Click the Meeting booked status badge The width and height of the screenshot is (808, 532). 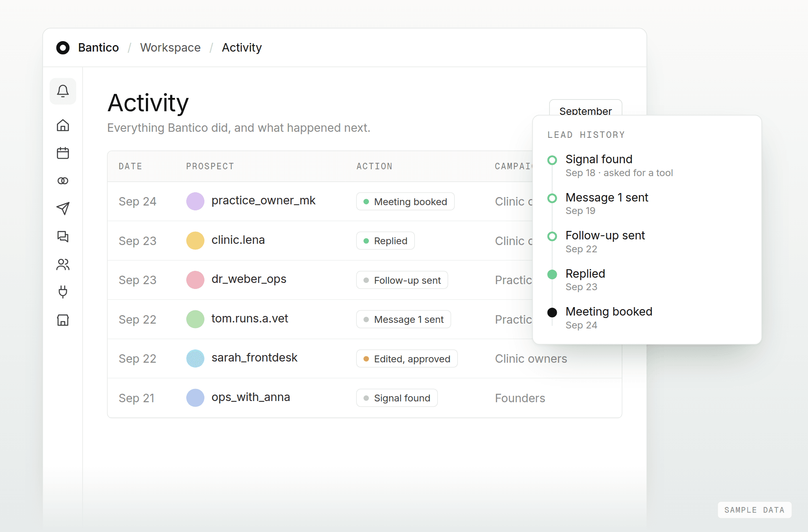[405, 202]
